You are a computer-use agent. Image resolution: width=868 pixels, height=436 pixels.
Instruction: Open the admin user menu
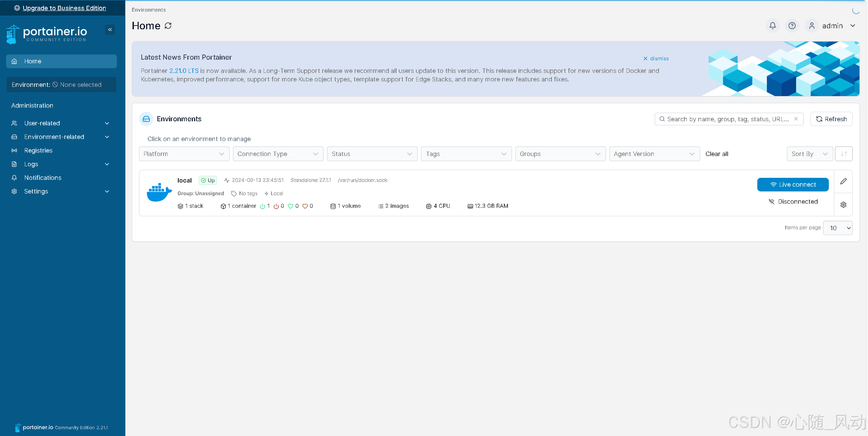(832, 26)
